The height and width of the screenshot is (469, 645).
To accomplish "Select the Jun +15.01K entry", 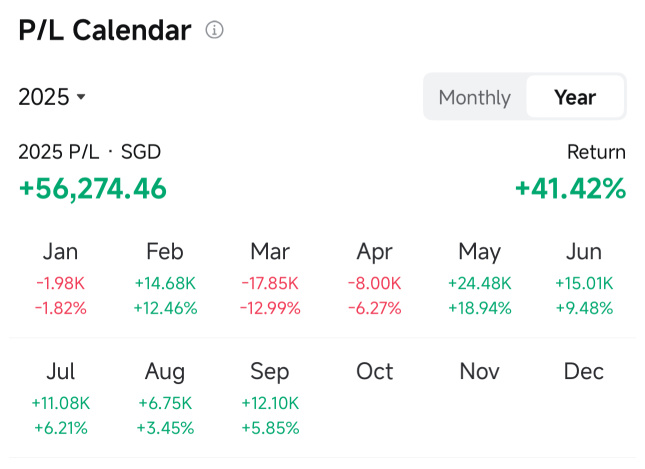I will [x=584, y=279].
